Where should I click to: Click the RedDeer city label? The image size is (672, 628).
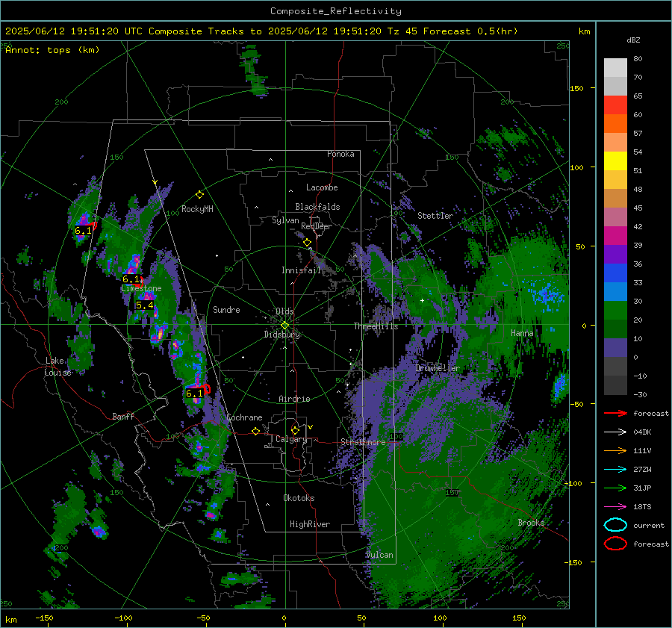[317, 226]
